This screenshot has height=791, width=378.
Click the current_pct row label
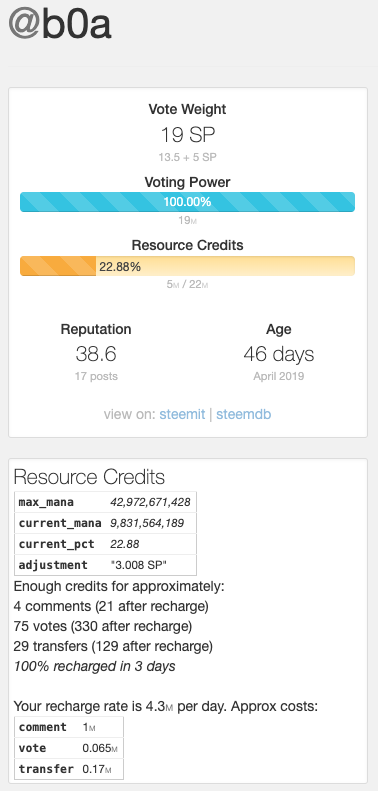[x=56, y=544]
